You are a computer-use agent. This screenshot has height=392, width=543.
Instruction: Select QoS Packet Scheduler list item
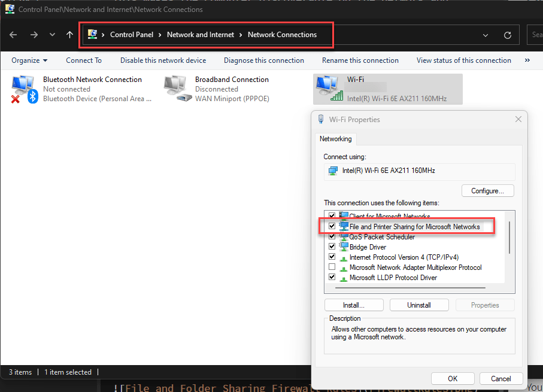(382, 237)
